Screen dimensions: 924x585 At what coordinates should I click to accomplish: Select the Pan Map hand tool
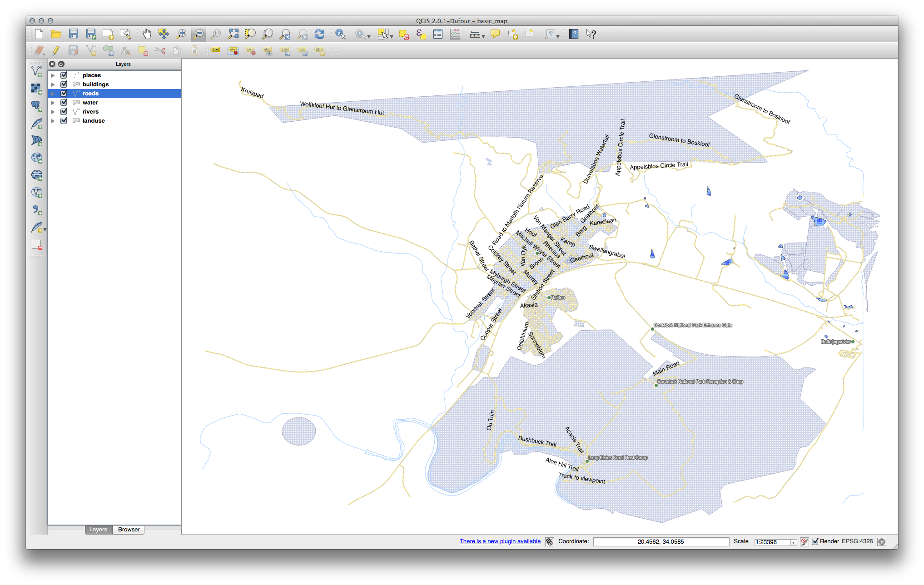pyautogui.click(x=147, y=34)
